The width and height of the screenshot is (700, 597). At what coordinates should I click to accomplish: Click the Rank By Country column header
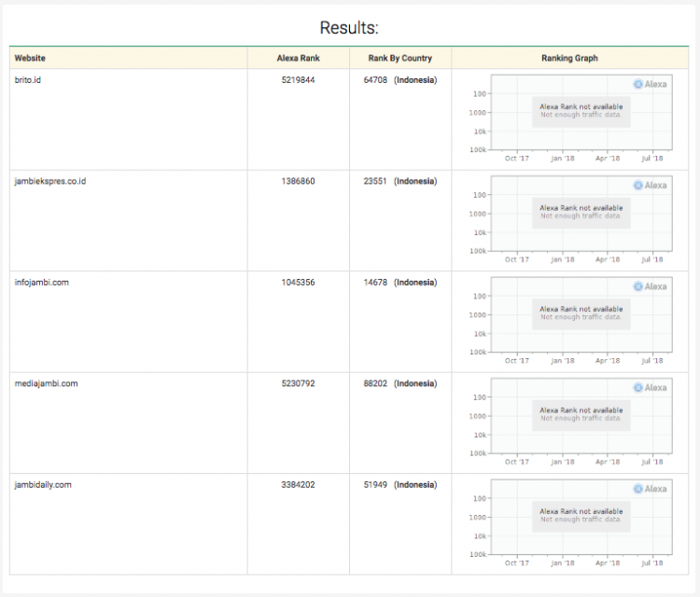(400, 58)
